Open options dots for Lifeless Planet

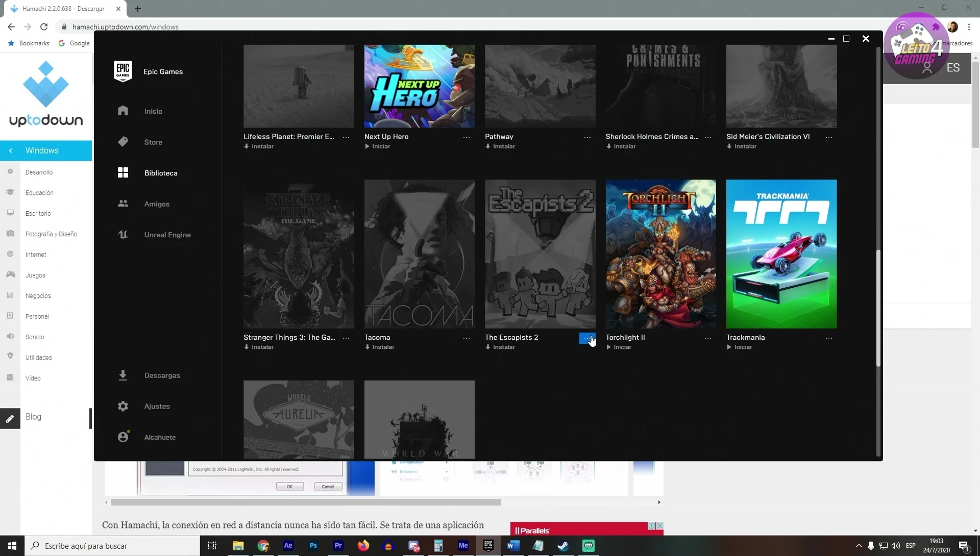point(346,137)
